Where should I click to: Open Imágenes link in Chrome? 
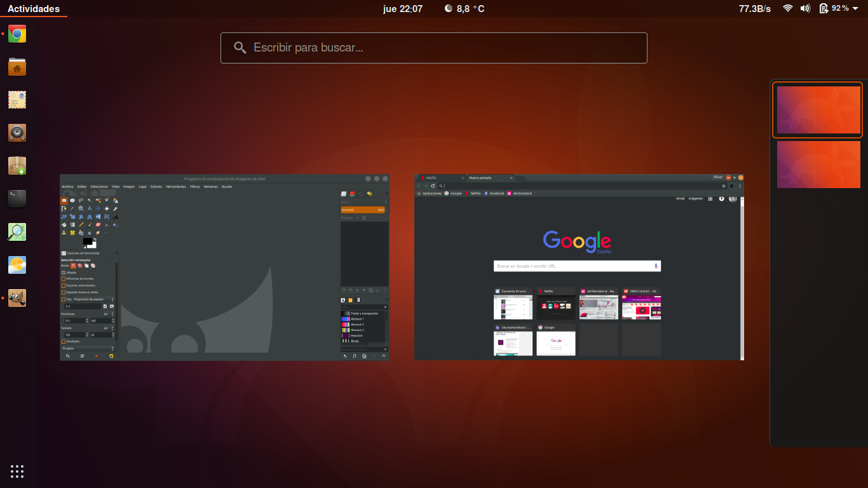(696, 198)
